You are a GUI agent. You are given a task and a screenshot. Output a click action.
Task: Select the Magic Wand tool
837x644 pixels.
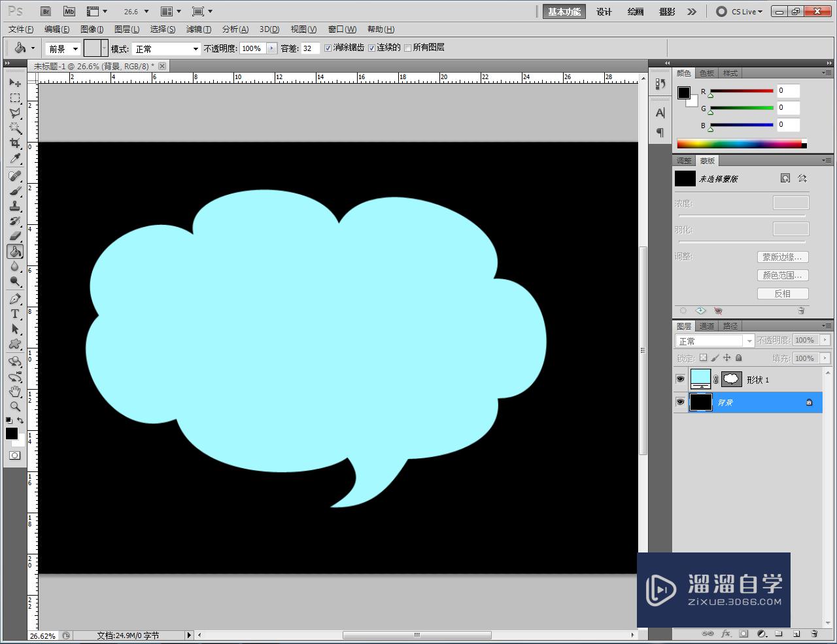coord(15,128)
